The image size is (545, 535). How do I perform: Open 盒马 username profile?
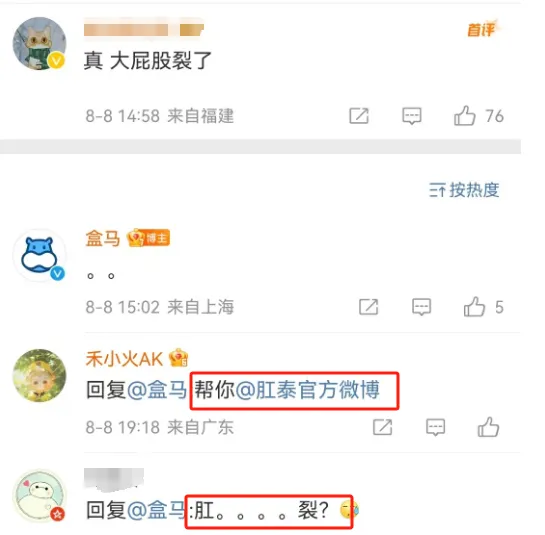[103, 238]
